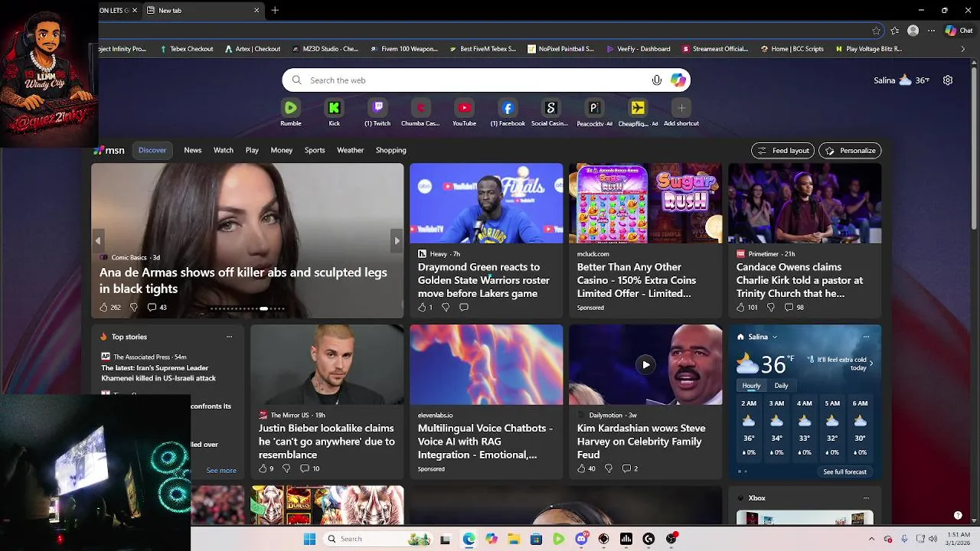The height and width of the screenshot is (551, 980).
Task: Open the taskbar clock and date
Action: [x=958, y=539]
